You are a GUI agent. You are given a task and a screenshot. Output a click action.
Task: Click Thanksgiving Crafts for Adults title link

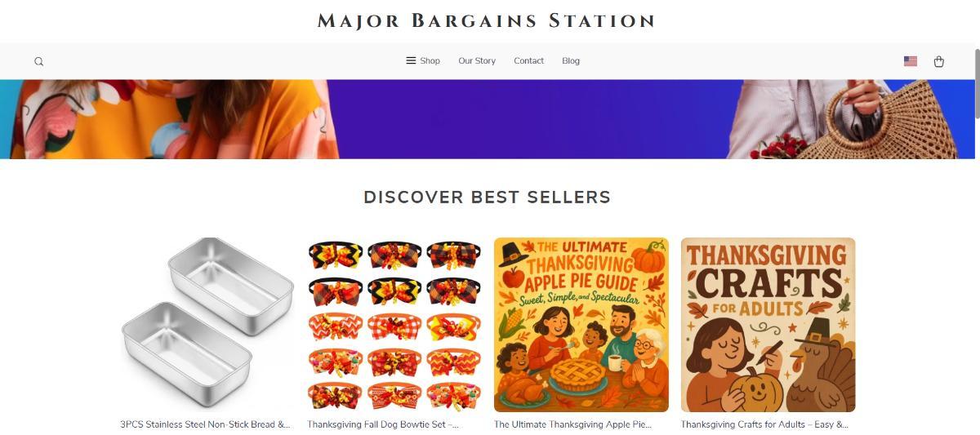point(764,424)
